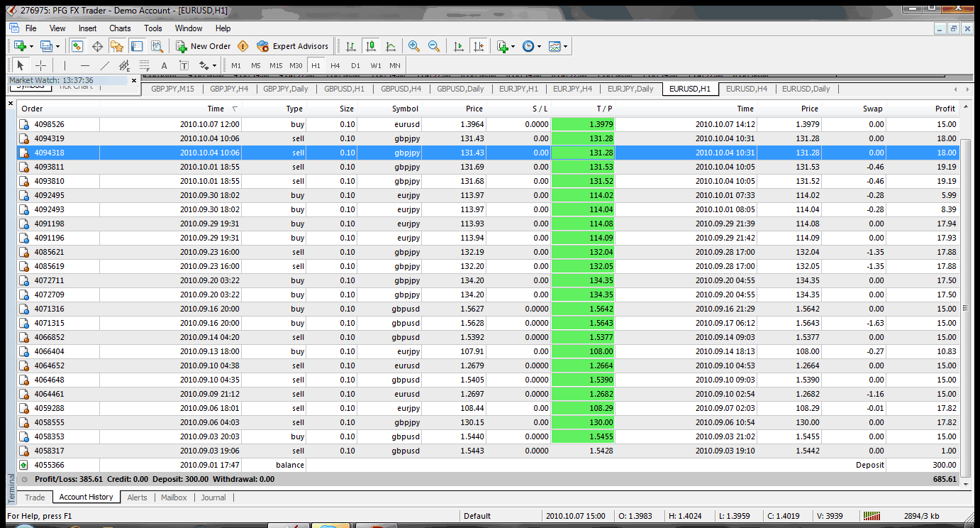
Task: Open the Charts menu
Action: coord(120,28)
